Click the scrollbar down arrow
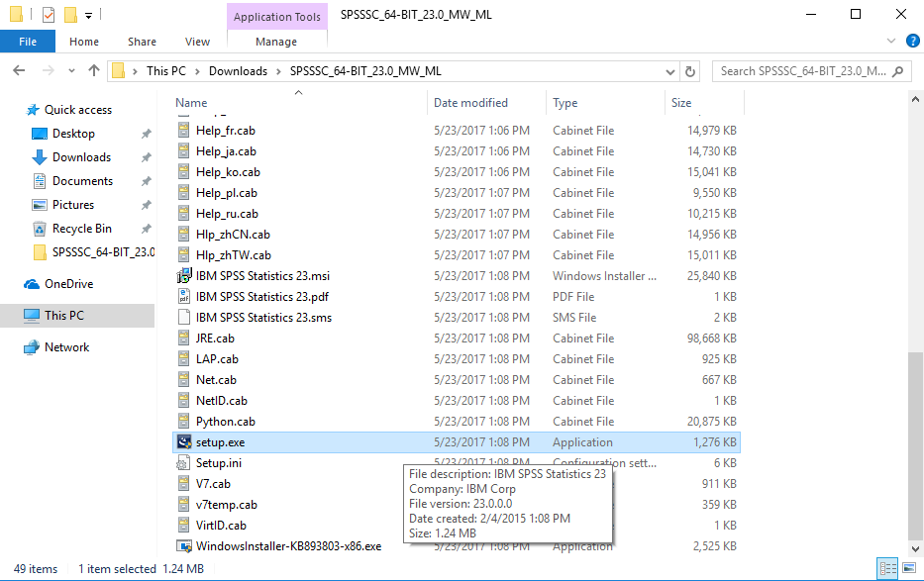 [915, 548]
